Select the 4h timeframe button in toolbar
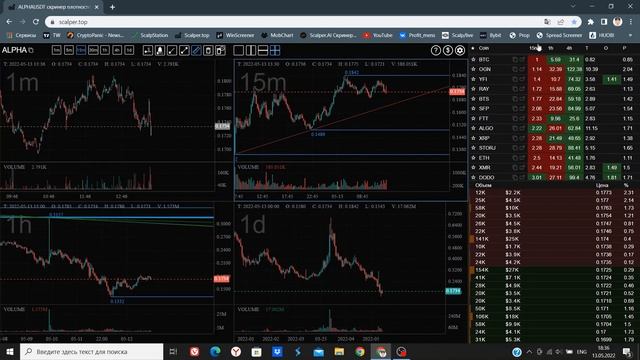Viewport: 640px width, 360px height. [117, 50]
